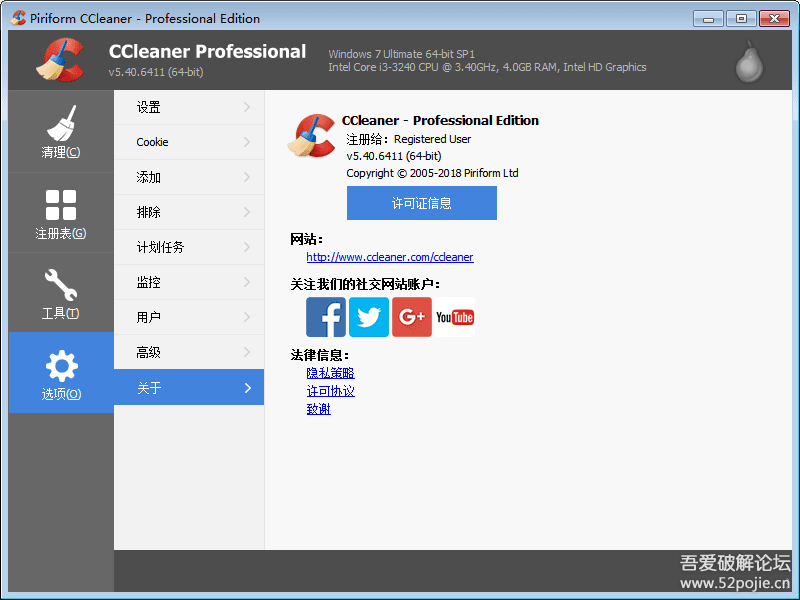Click the title bar CCleaner icon

click(x=18, y=18)
